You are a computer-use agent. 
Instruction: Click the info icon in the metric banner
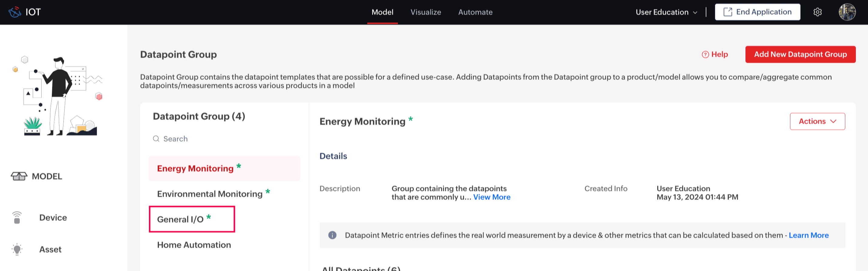332,235
